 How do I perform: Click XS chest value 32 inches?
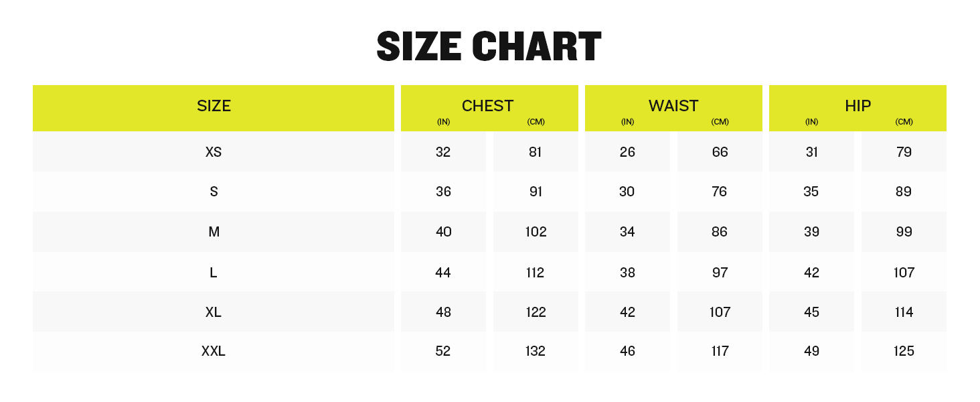click(x=443, y=152)
